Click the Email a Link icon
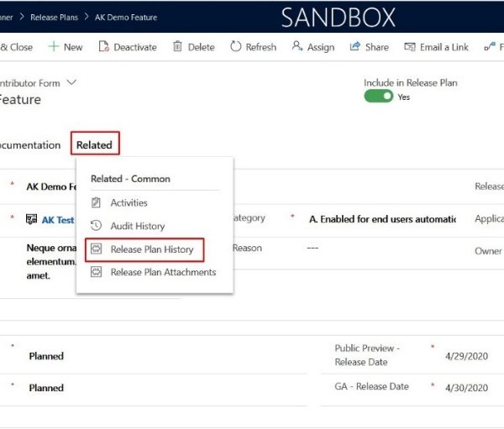Screen dimensions: 504x429 [x=410, y=47]
